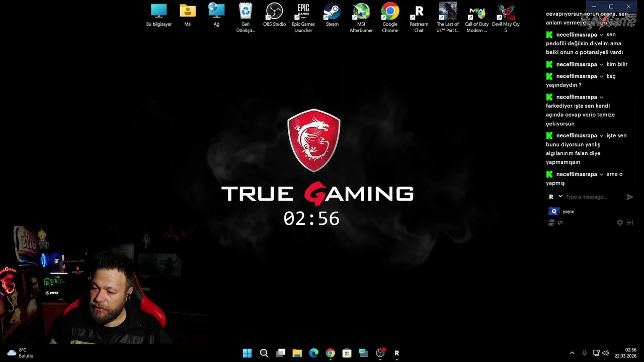Click the microphone icon in the system tray

point(584,353)
